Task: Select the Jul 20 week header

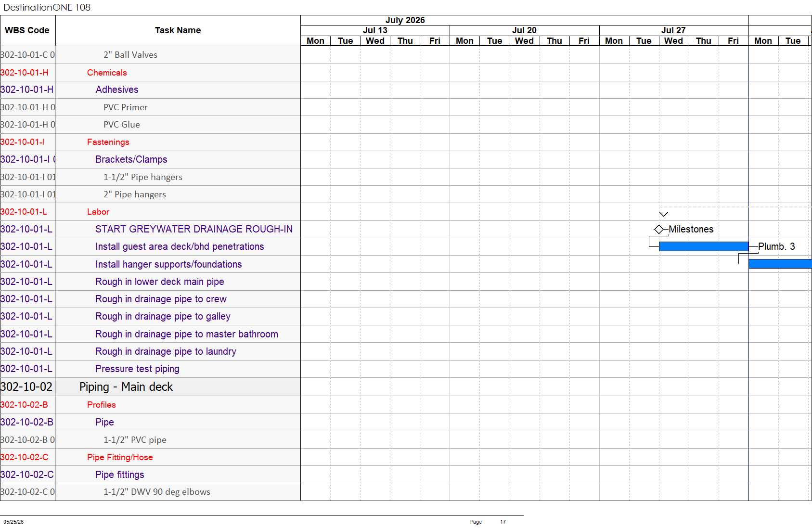Action: point(524,30)
